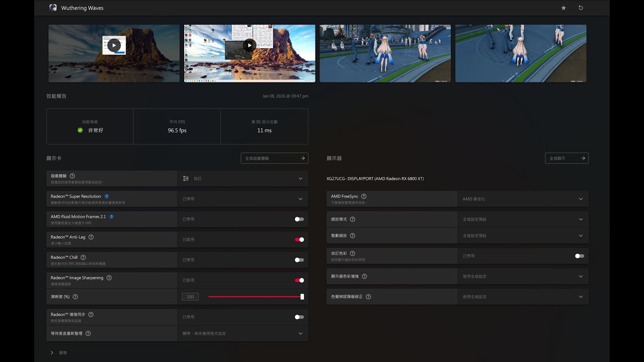This screenshot has width=644, height=362.
Task: Click the 11 ms 95th percentile value
Action: (x=264, y=130)
